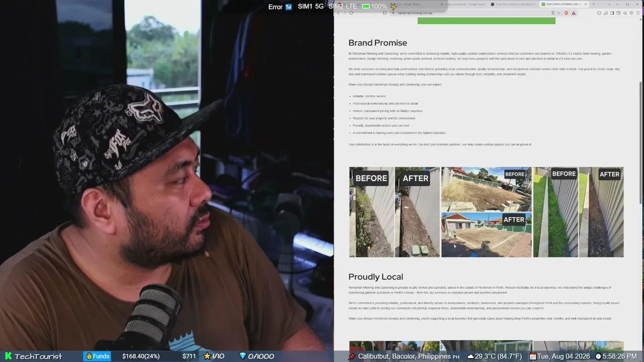The image size is (644, 362).
Task: Click the TechTourist channel name in overlay
Action: tap(38, 356)
